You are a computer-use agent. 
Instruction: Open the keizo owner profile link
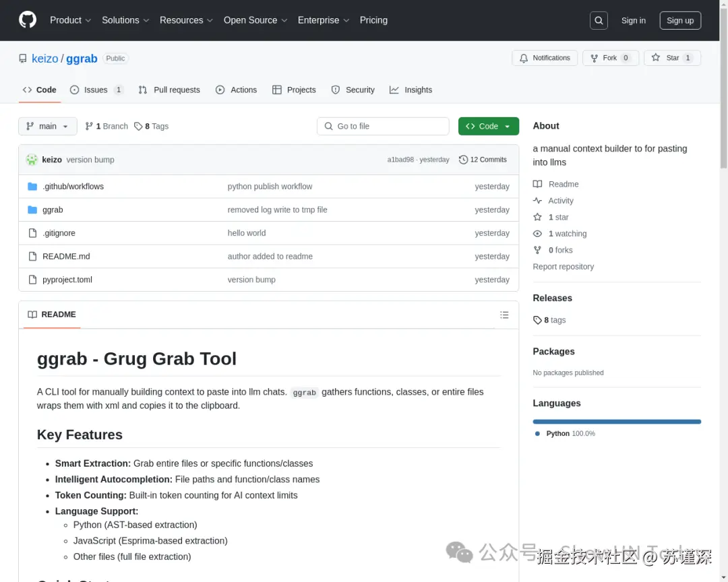tap(44, 59)
